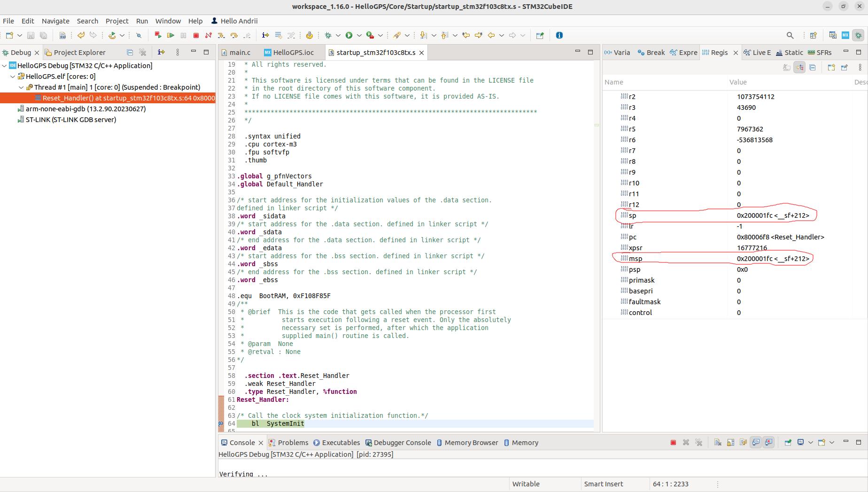Terminate the debug session with red stop
This screenshot has height=492, width=868.
tap(196, 35)
